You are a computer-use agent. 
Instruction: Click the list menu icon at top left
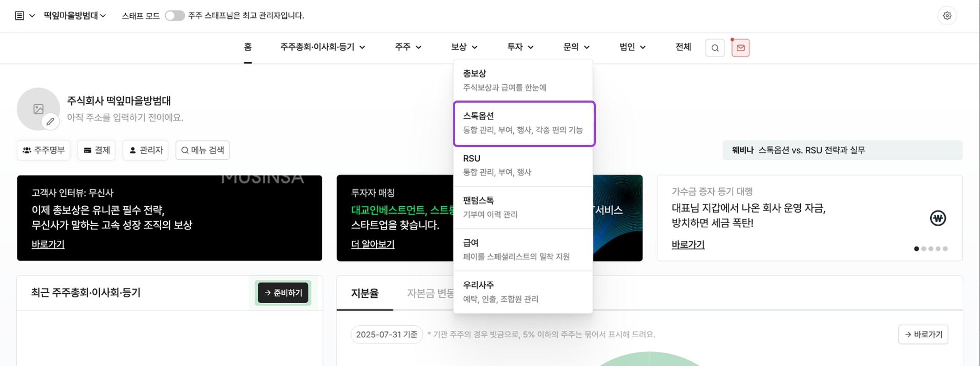point(19,16)
